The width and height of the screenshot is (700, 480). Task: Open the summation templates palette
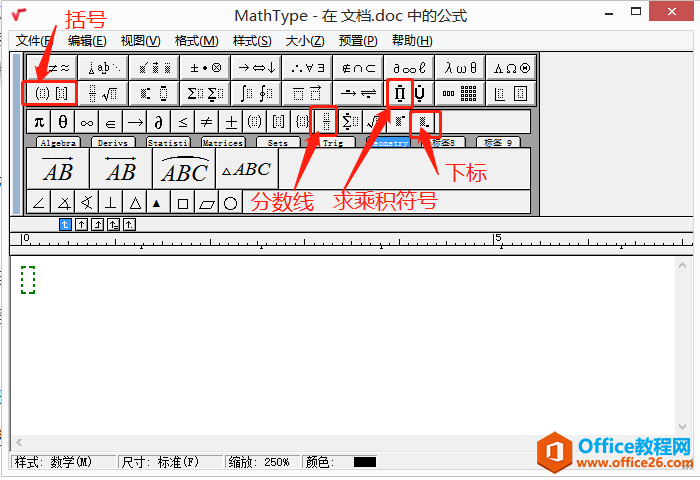coord(205,93)
